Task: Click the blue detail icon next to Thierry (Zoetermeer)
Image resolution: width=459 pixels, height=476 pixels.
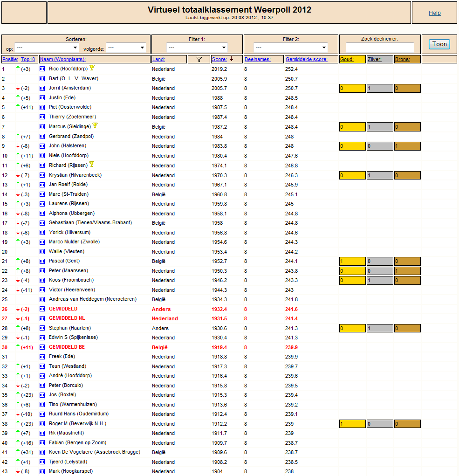Action: tap(42, 117)
